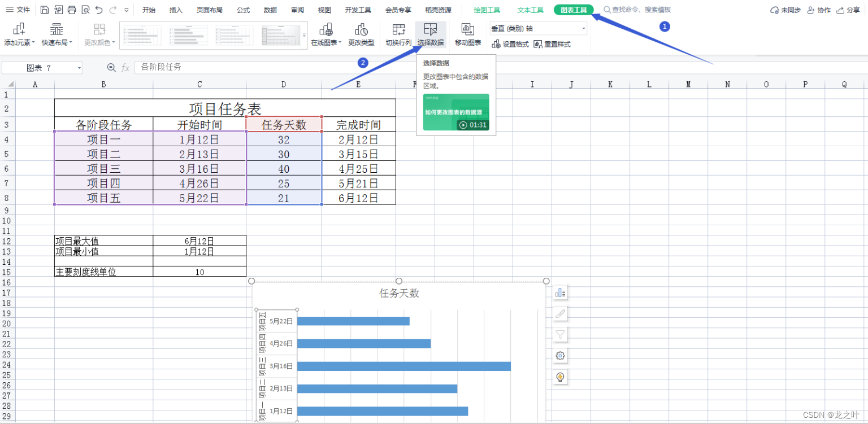Screen dimensions: 868x424
Task: Click the 未同步 cloud sync button
Action: click(785, 10)
